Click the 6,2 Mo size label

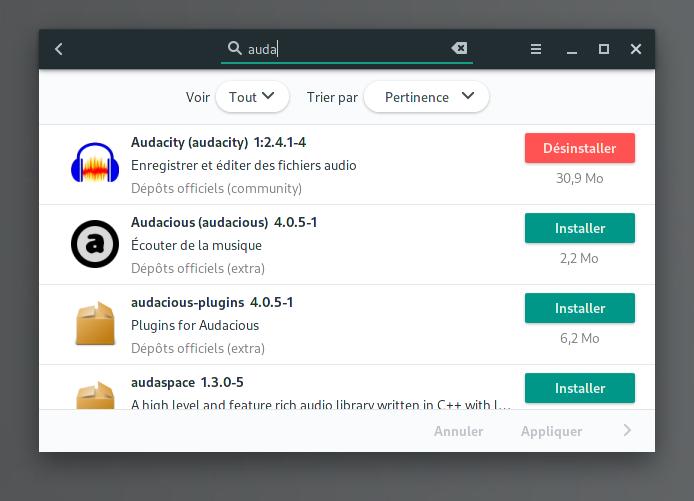tap(580, 339)
